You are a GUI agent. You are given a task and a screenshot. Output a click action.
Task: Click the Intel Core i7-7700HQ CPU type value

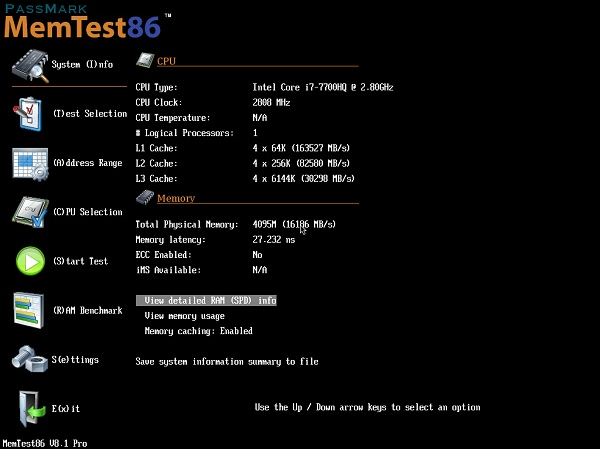pos(323,87)
